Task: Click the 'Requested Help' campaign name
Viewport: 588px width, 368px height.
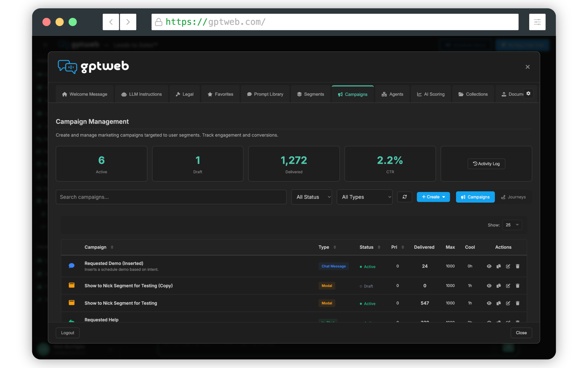Action: coord(101,320)
